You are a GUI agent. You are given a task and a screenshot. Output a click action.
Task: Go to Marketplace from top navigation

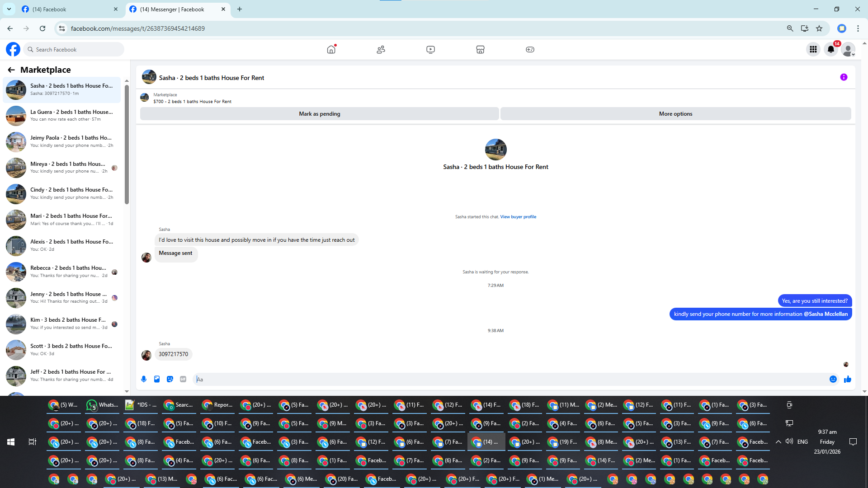click(480, 49)
